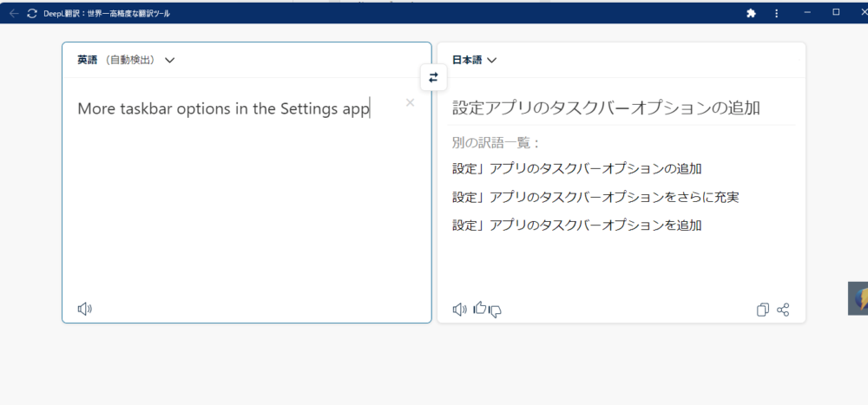Give the translation a thumbs down

pyautogui.click(x=496, y=311)
